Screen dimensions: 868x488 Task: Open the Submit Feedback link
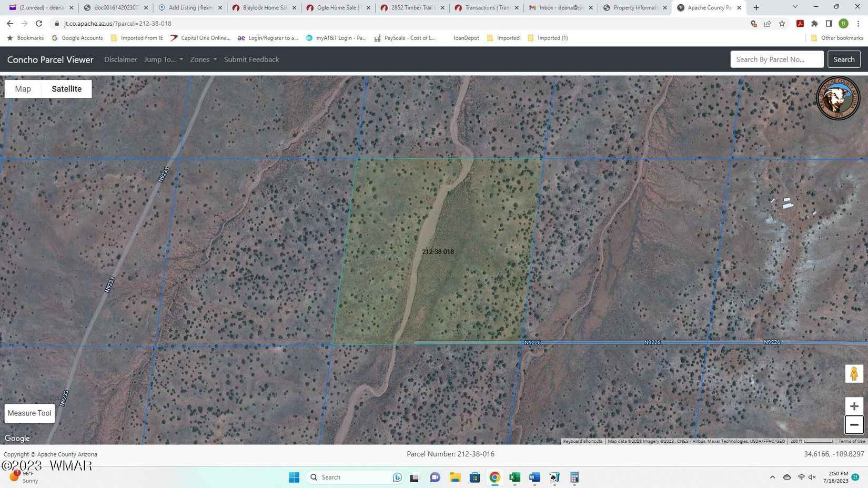251,59
